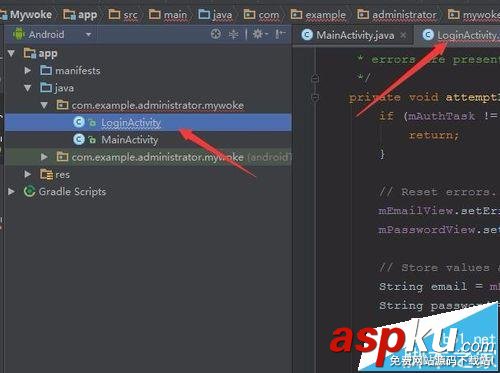Click the MainActivity.java tab class icon
This screenshot has width=500, height=373.
pyautogui.click(x=307, y=35)
